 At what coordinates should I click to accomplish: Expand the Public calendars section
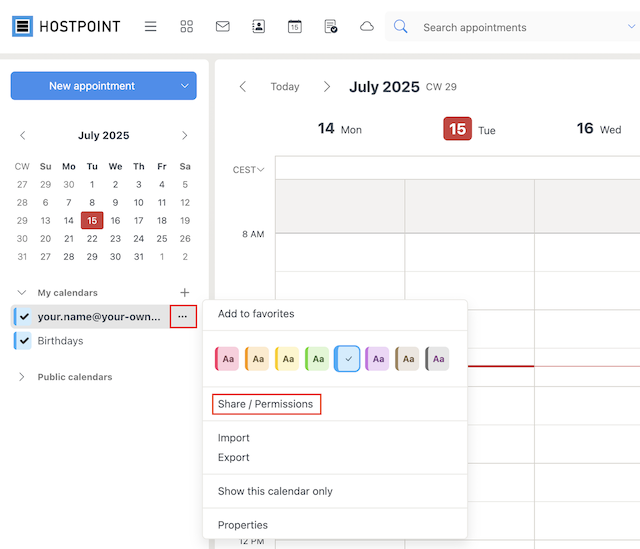(x=22, y=377)
